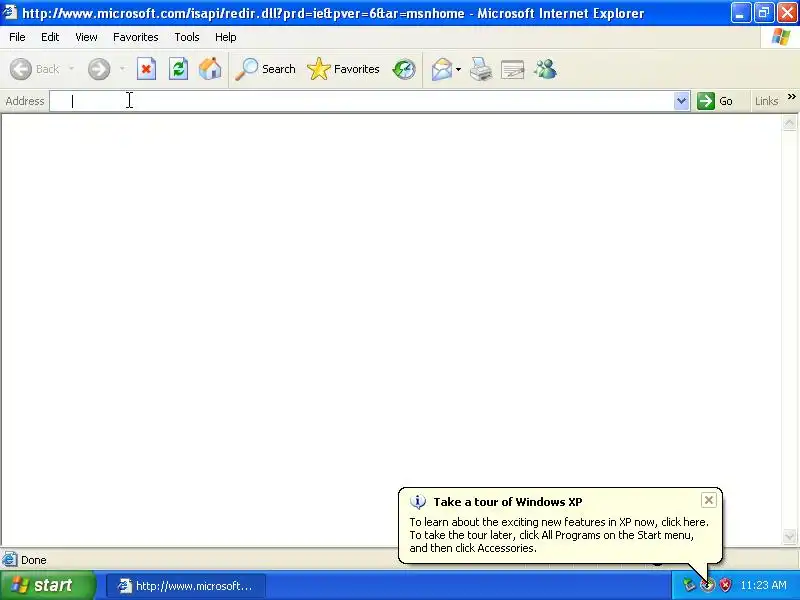Viewport: 800px width, 600px height.
Task: Open the History clock icon
Action: point(404,69)
